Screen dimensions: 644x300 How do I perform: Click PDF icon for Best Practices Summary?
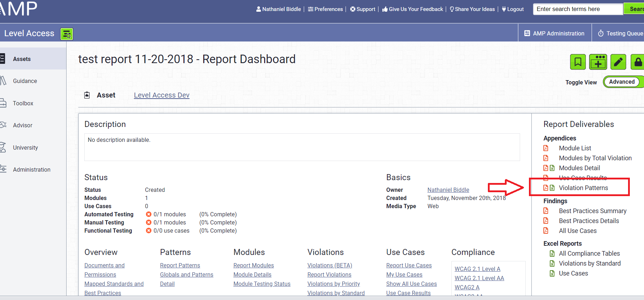(x=546, y=211)
